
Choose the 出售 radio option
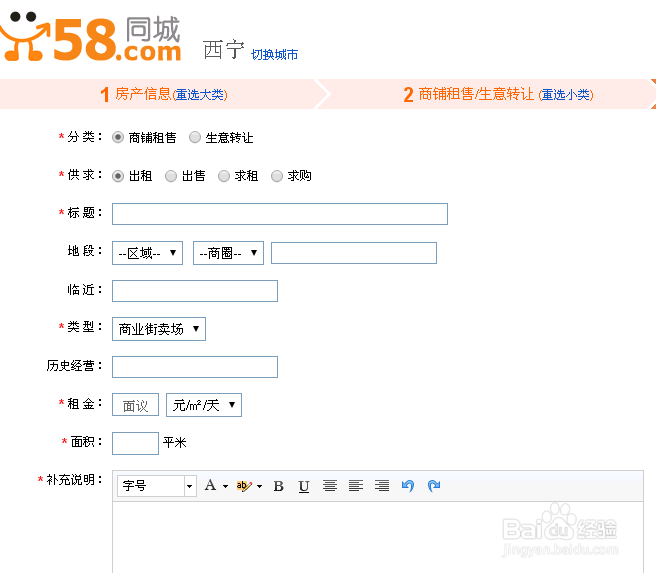tap(171, 176)
